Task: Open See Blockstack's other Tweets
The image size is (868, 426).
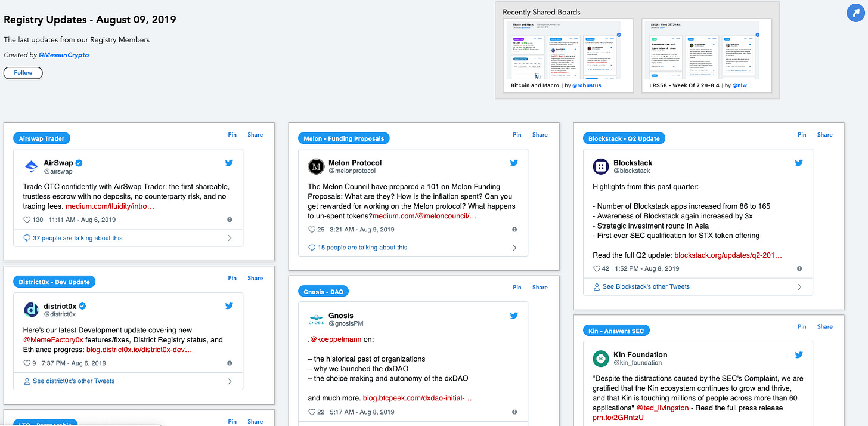Action: 646,287
